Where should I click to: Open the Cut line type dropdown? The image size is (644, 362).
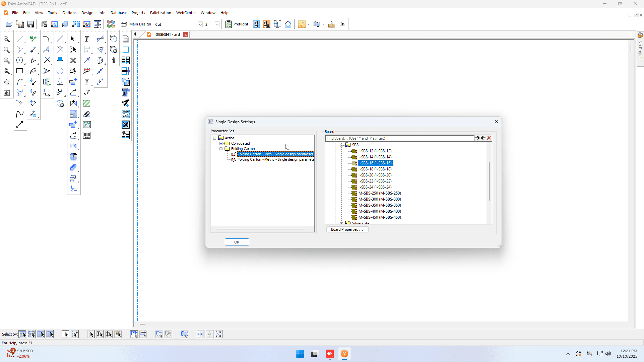click(200, 24)
